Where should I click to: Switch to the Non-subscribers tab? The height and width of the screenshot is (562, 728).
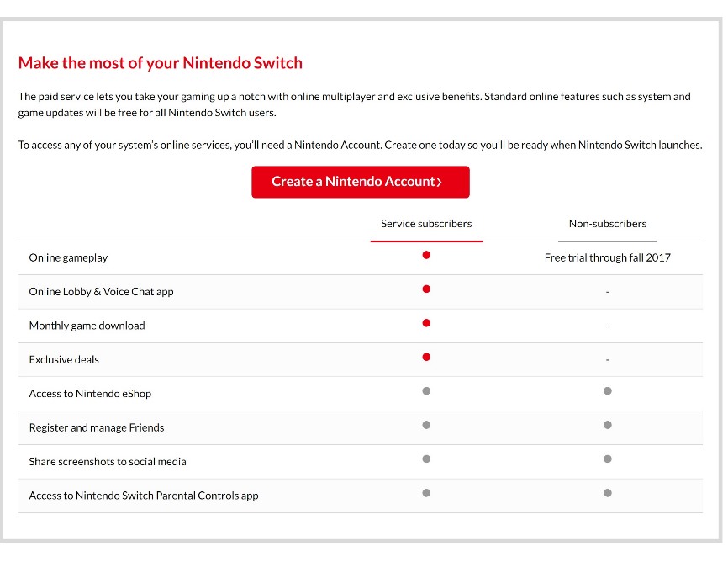[x=607, y=224]
